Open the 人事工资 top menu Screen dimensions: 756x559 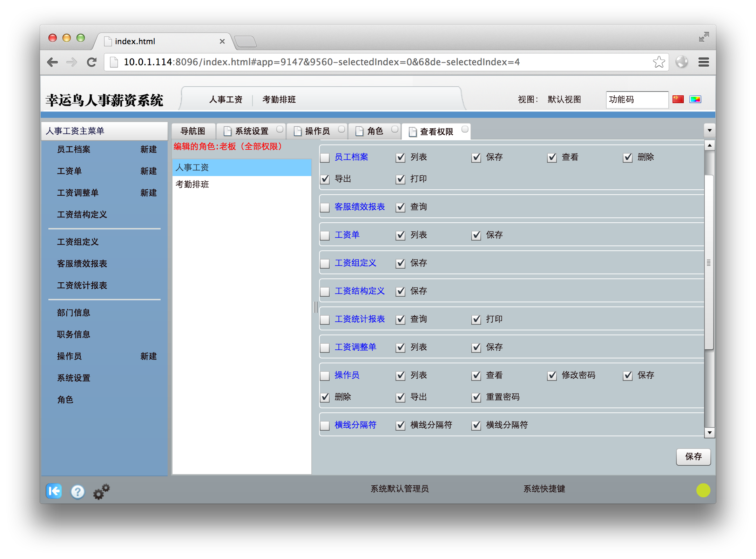point(226,100)
